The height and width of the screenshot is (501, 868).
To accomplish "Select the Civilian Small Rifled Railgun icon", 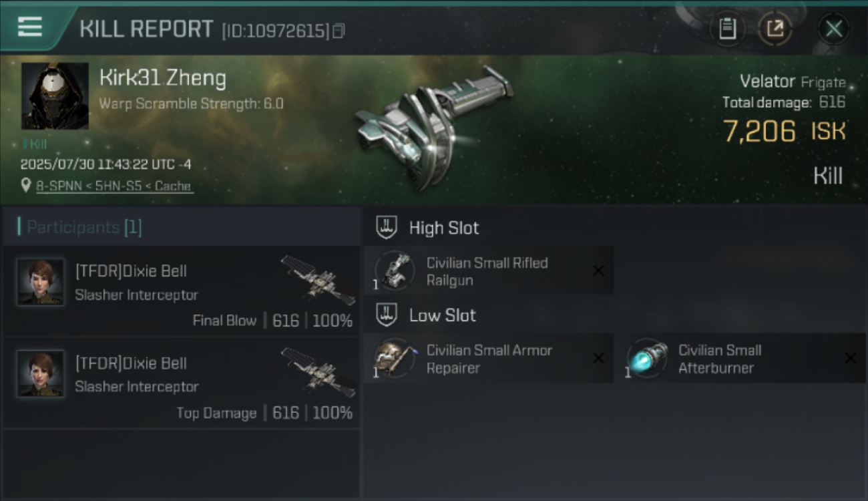I will point(394,271).
